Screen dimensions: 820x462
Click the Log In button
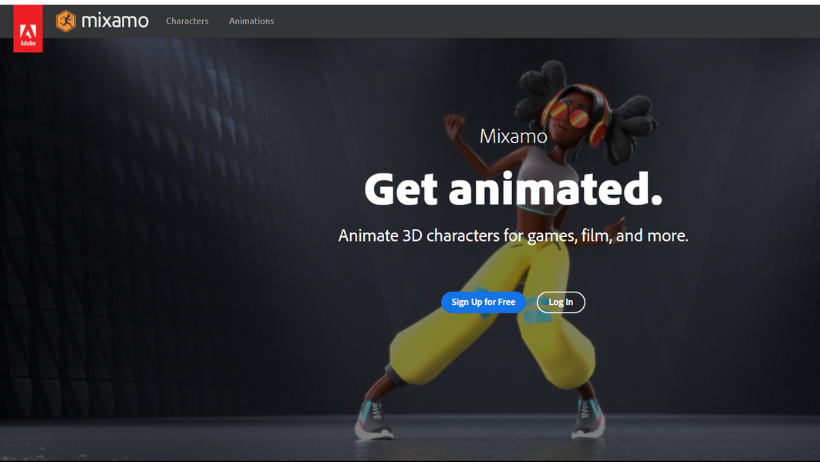pos(561,302)
